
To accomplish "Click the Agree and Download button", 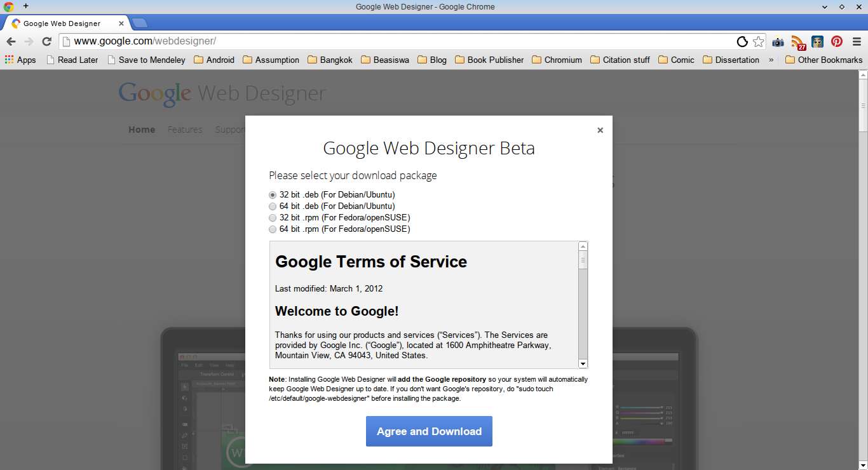I will (x=429, y=431).
